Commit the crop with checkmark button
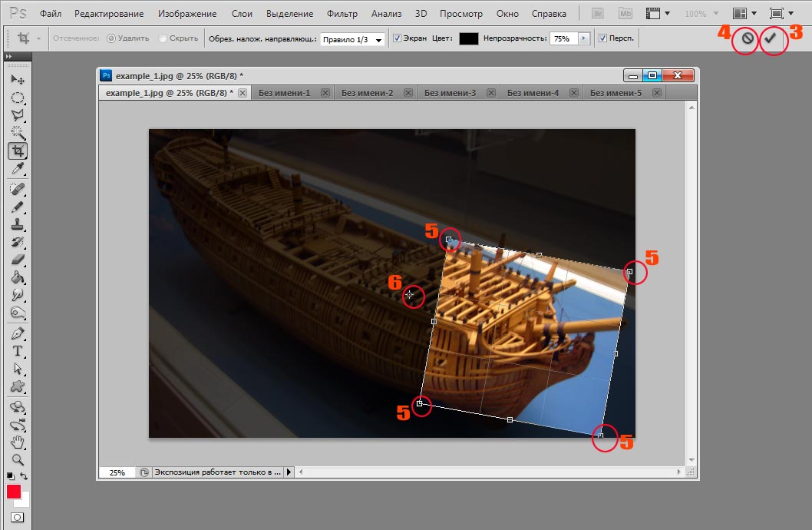Image resolution: width=812 pixels, height=530 pixels. point(771,38)
